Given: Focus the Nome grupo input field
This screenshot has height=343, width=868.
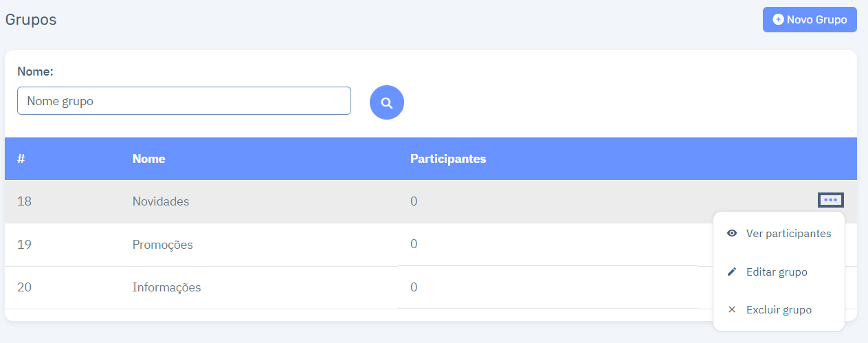Looking at the screenshot, I should (184, 100).
